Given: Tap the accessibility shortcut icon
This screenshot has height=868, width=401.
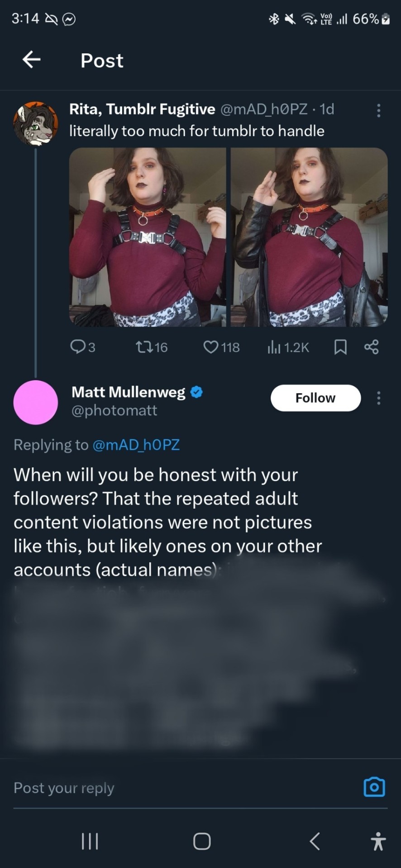Looking at the screenshot, I should [x=378, y=841].
